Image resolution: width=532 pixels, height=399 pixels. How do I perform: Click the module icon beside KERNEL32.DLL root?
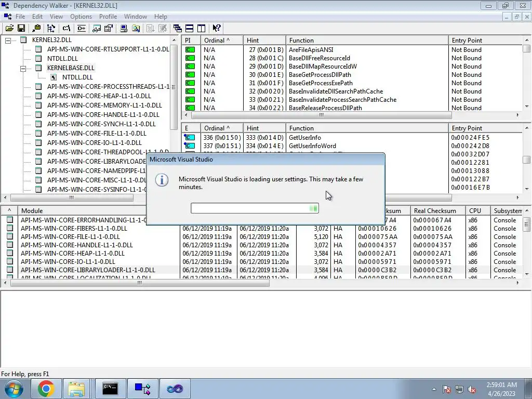23,39
